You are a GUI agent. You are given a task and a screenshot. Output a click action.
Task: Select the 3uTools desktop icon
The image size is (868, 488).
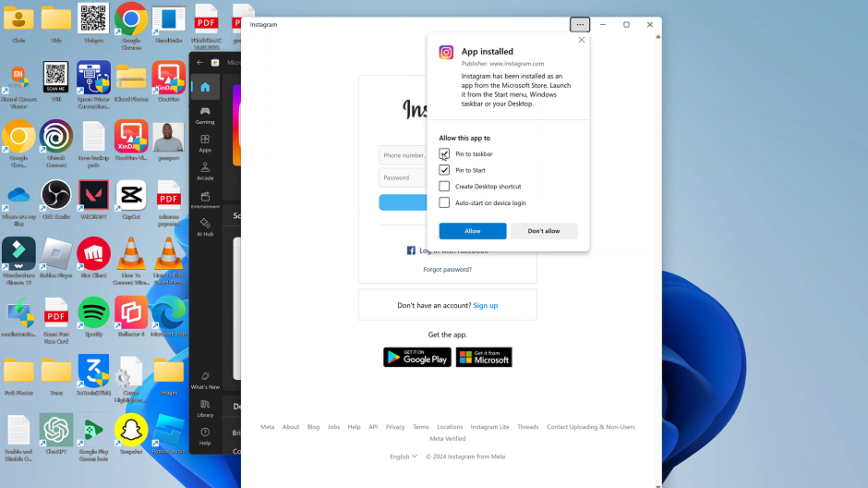[93, 375]
